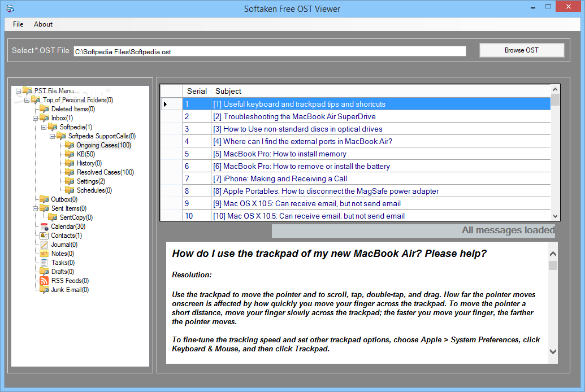Image resolution: width=585 pixels, height=392 pixels.
Task: Collapse the Softpedia(1) tree node
Action: click(x=44, y=127)
